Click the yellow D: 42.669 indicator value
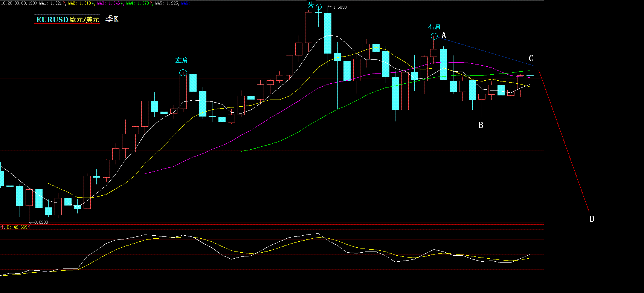The width and height of the screenshot is (644, 293). pos(17,227)
